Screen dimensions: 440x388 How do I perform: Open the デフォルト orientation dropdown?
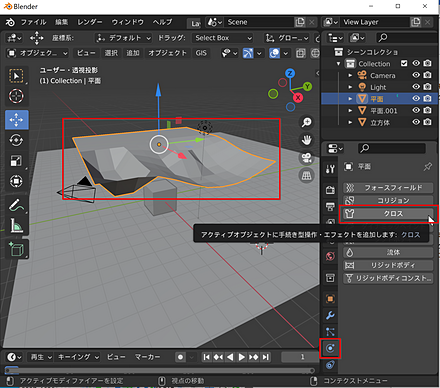[x=123, y=38]
